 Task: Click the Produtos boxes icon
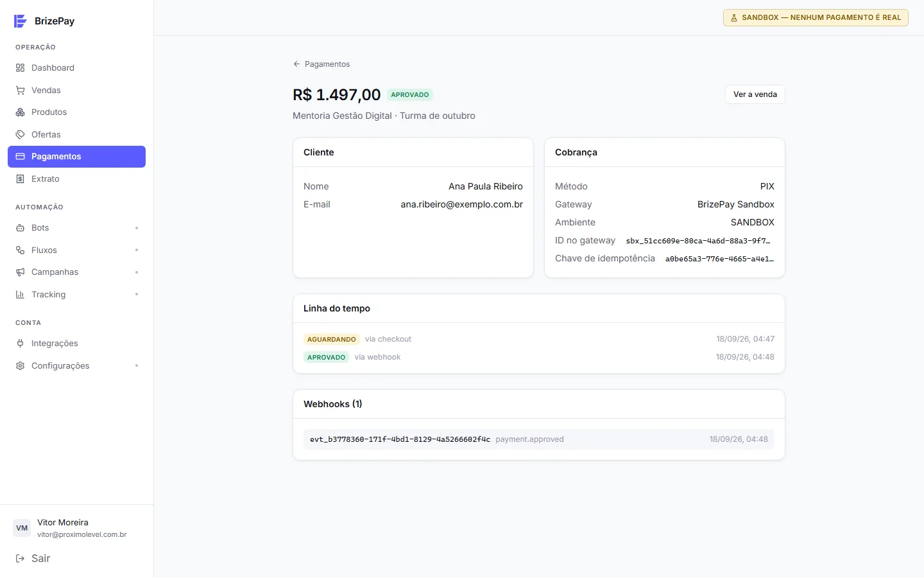pyautogui.click(x=21, y=112)
